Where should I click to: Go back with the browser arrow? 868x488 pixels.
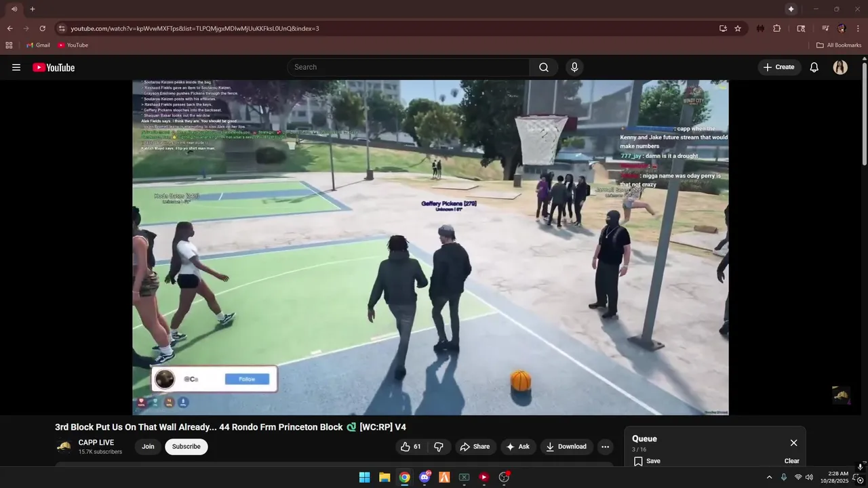(x=9, y=28)
